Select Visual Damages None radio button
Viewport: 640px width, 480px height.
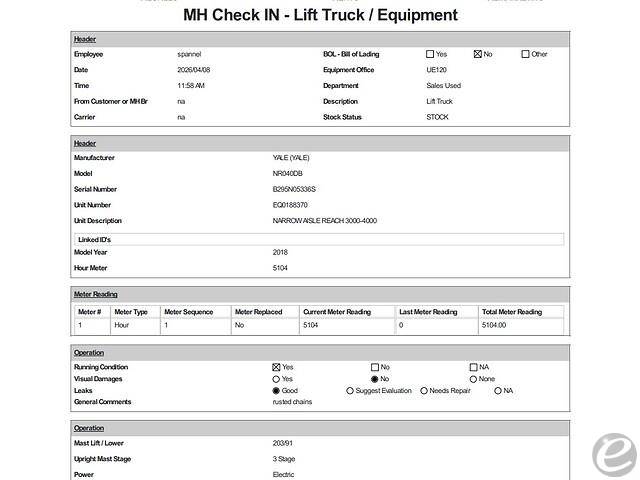[473, 379]
